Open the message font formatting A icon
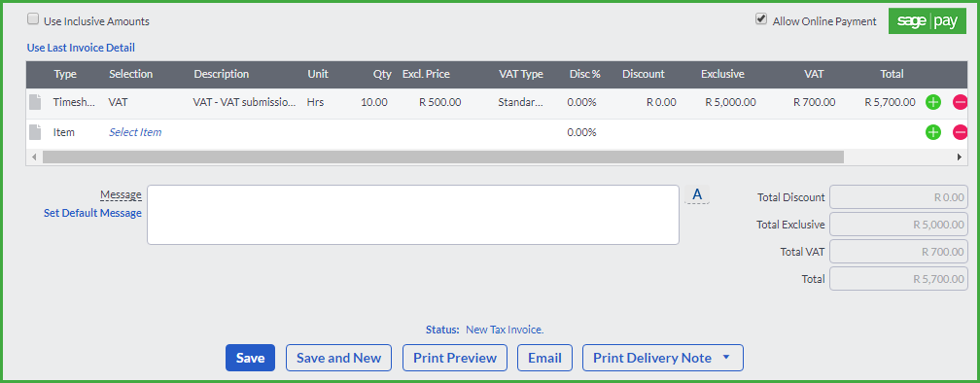 (x=697, y=195)
